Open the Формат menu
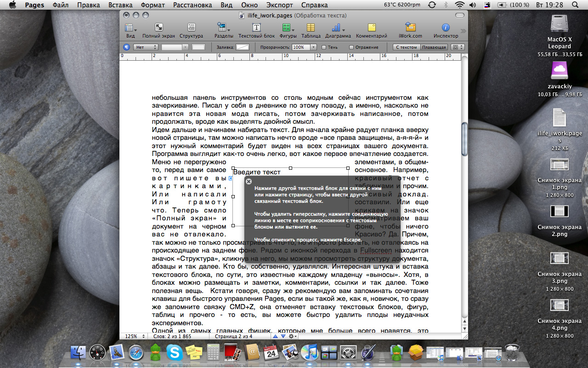The image size is (588, 368). click(153, 5)
